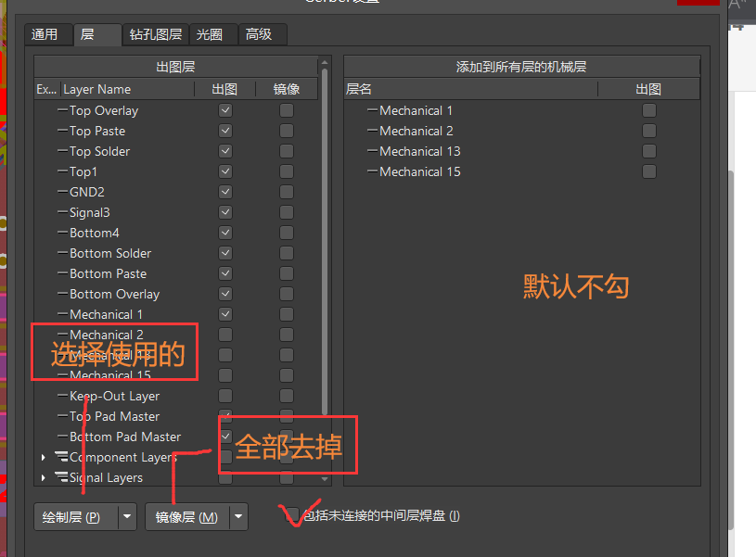Toggle 包括未连接的中间层焊盘 checkbox
Viewport: 756px width, 557px height.
coord(293,515)
